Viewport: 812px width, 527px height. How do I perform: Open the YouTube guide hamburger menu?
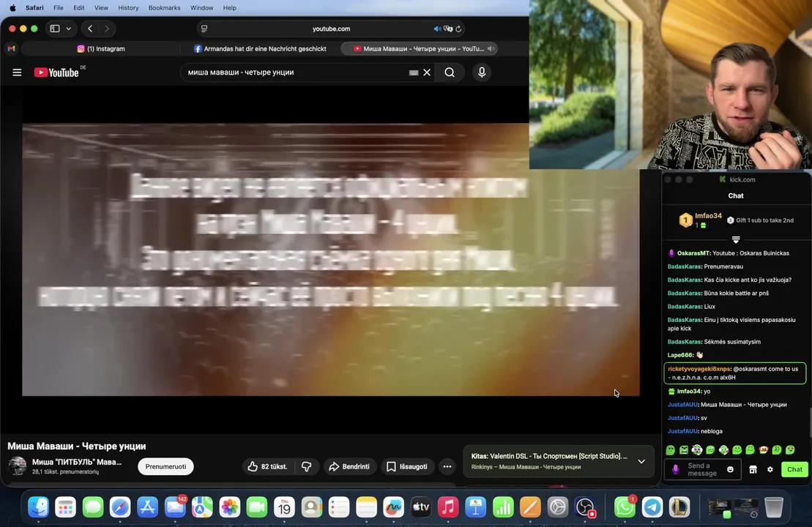pos(17,72)
